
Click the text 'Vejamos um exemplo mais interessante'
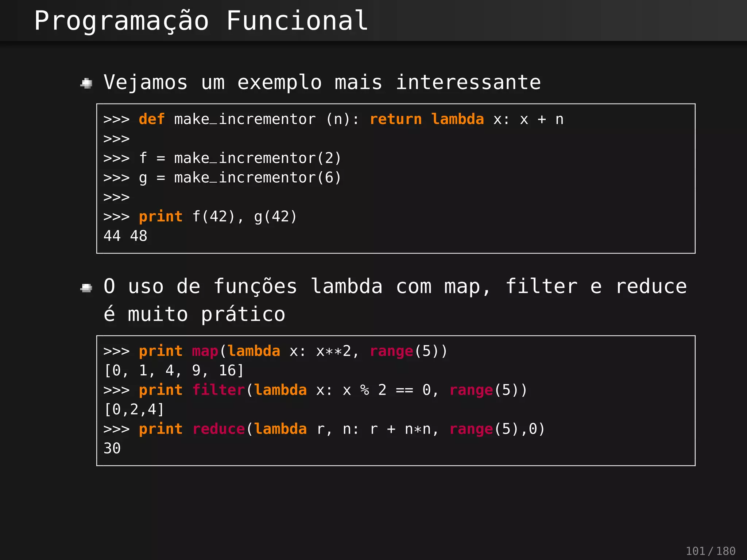pyautogui.click(x=322, y=83)
